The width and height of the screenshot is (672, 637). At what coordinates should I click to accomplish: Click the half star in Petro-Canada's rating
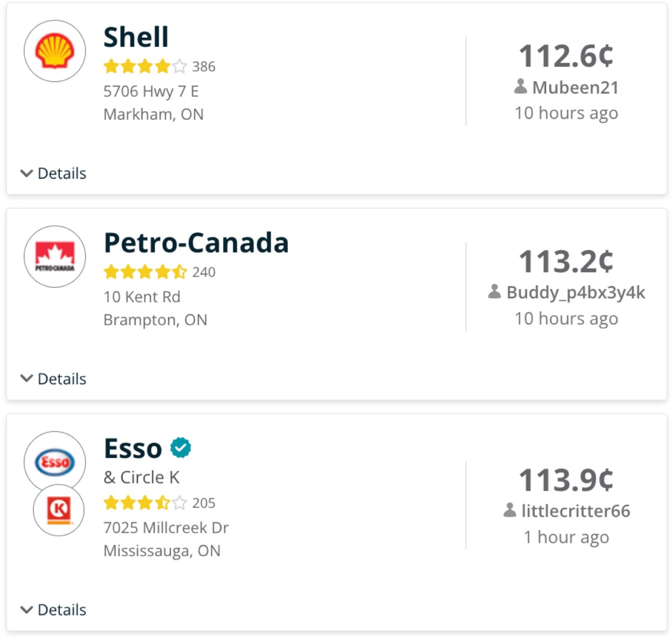[x=179, y=272]
